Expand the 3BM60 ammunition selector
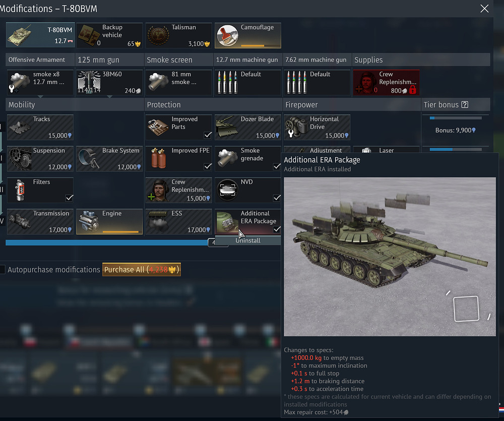 [109, 83]
